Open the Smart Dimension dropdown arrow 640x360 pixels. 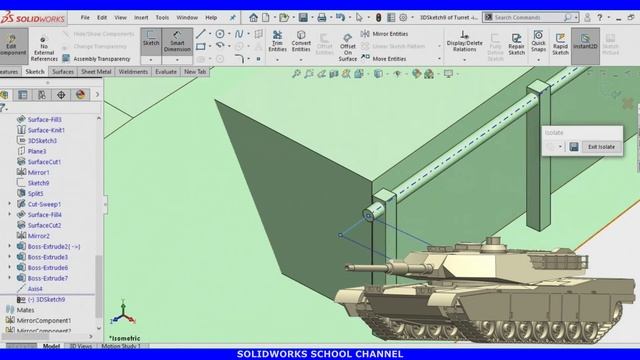177,60
